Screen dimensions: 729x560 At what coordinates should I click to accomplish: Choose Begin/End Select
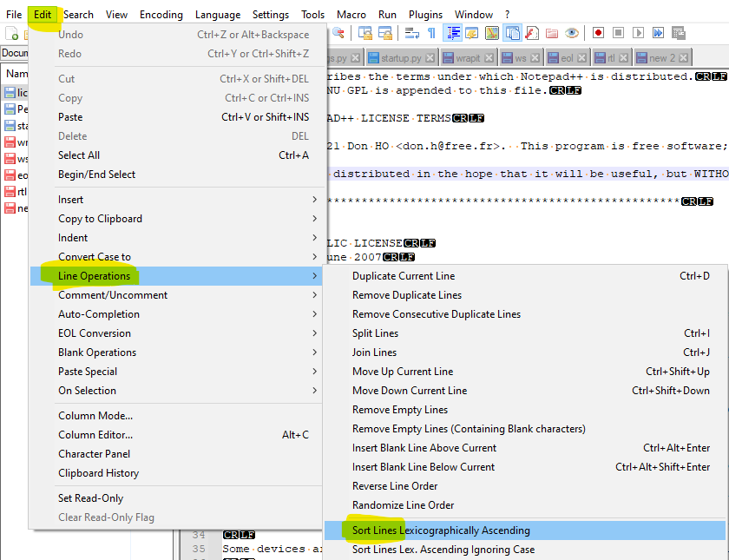pos(176,175)
